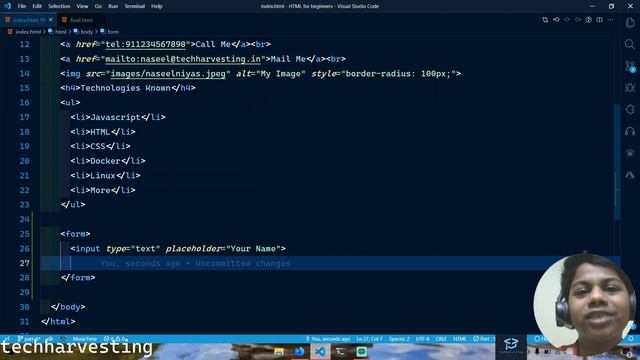Open the mailto:naseel@techharvesting.in link on line 13
Image resolution: width=640 pixels, height=360 pixels.
pos(183,59)
